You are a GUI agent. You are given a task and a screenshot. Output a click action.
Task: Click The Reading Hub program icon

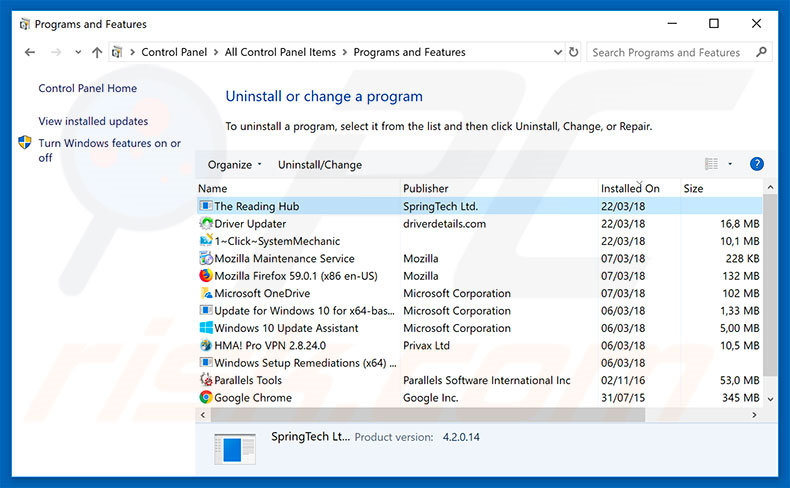click(x=206, y=206)
